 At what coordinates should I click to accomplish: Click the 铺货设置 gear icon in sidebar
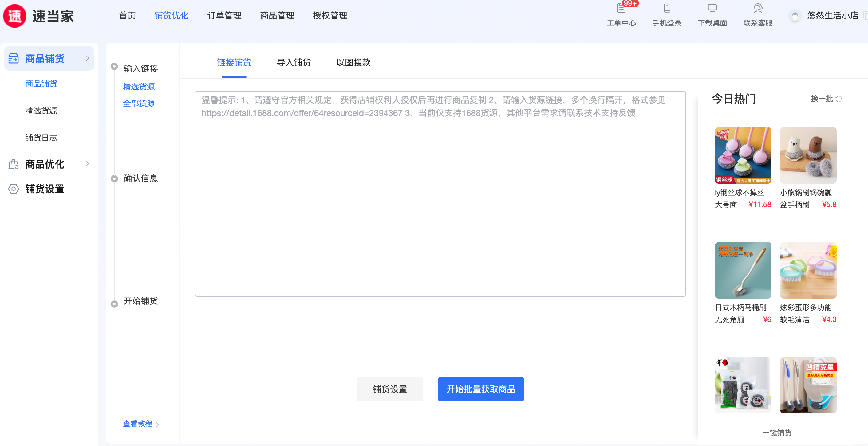[x=14, y=189]
